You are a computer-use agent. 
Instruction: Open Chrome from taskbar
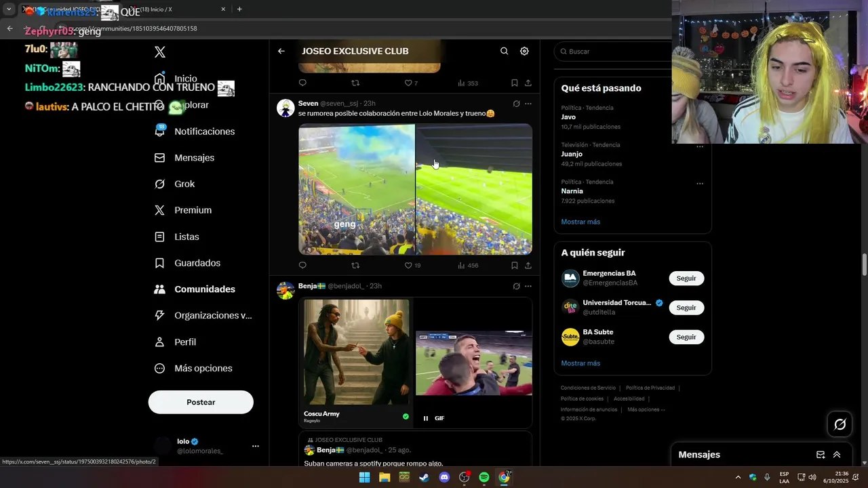[504, 477]
